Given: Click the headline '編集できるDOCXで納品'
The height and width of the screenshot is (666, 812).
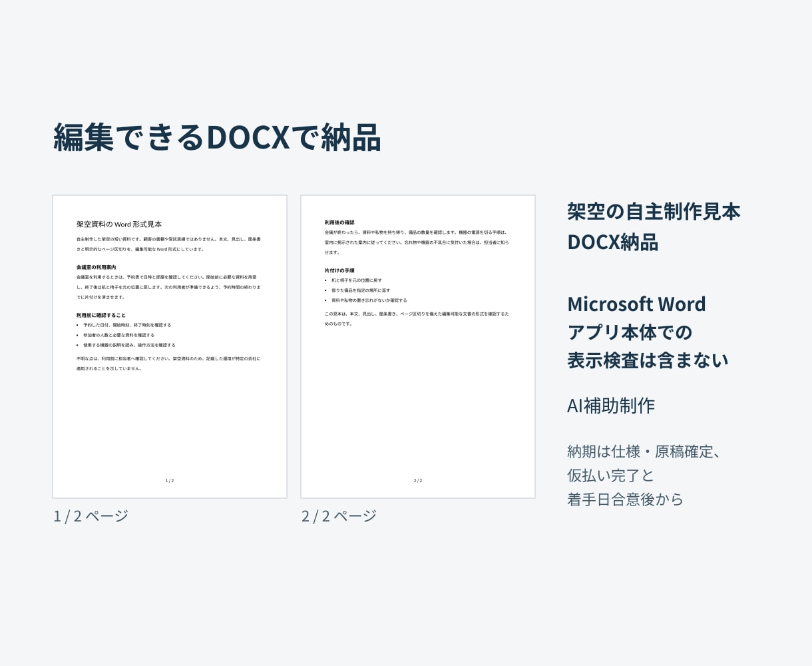Looking at the screenshot, I should (x=217, y=137).
